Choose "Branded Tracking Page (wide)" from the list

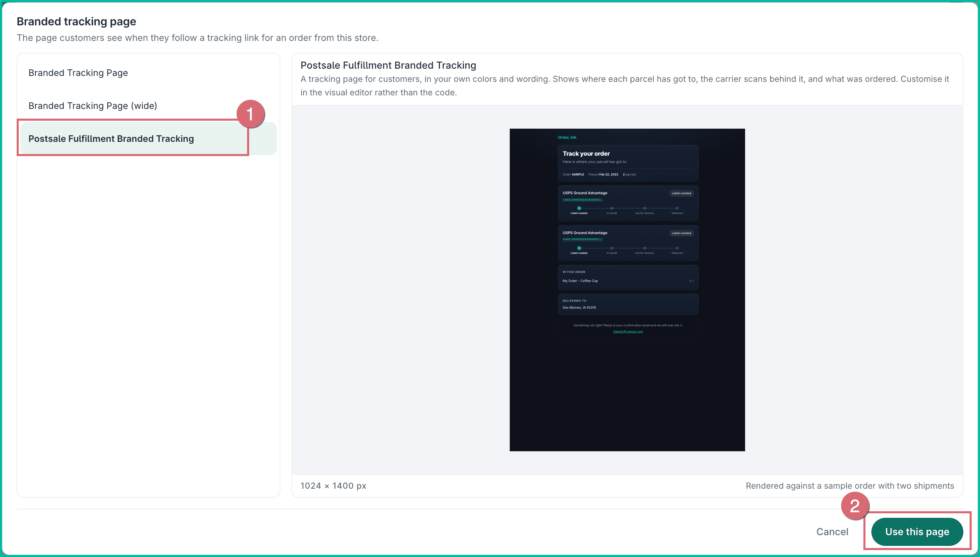coord(148,105)
